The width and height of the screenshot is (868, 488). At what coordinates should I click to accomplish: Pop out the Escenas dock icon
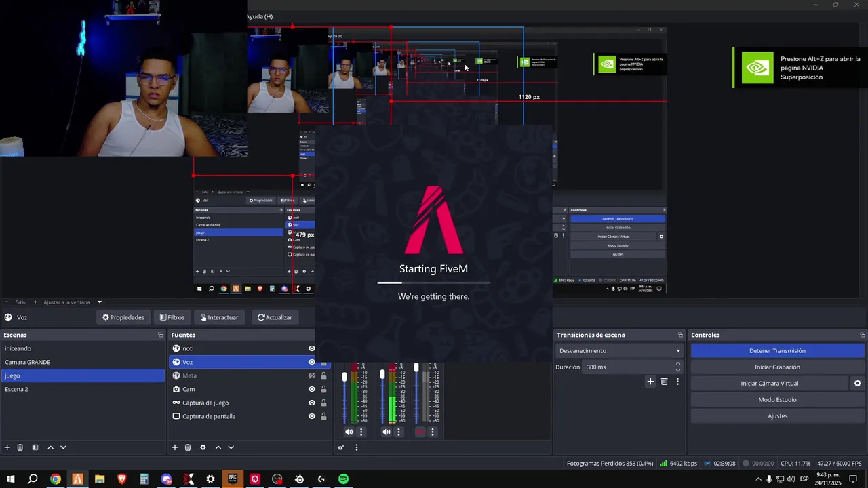(x=161, y=335)
